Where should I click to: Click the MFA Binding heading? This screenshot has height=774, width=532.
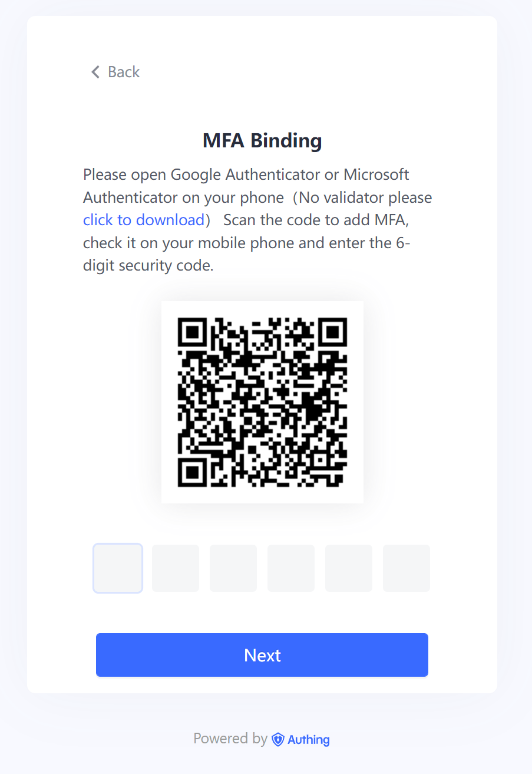click(262, 141)
